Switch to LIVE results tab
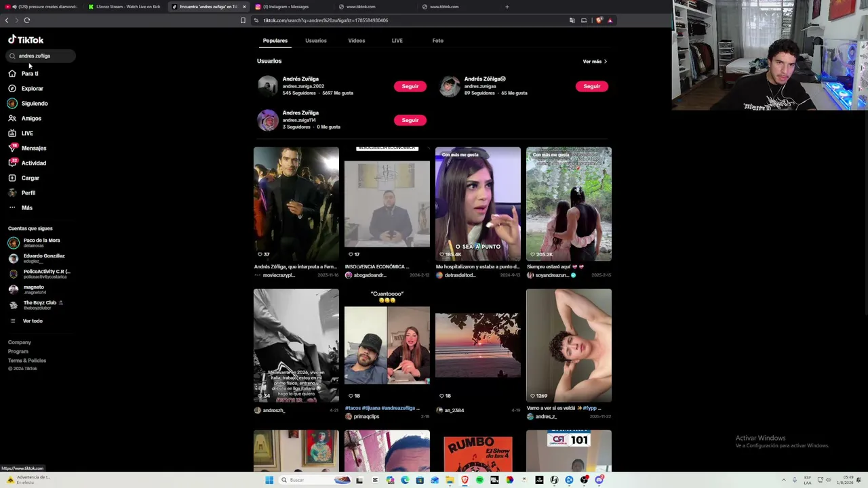This screenshot has height=488, width=868. click(x=397, y=41)
